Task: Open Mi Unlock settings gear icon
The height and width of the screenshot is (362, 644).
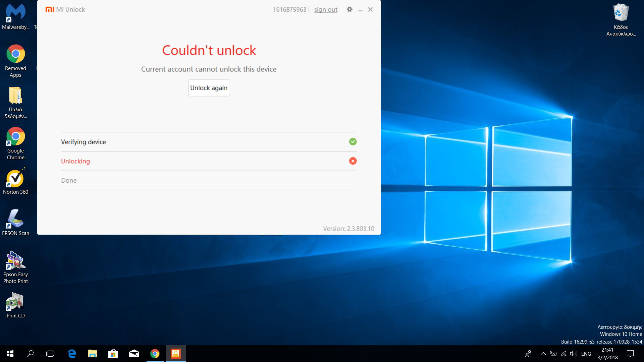Action: click(x=350, y=9)
